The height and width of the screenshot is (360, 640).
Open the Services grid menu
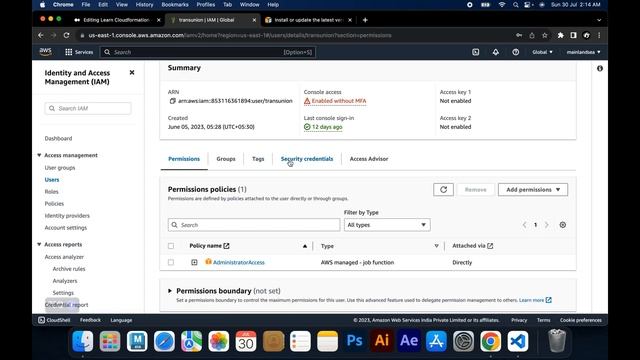(79, 52)
